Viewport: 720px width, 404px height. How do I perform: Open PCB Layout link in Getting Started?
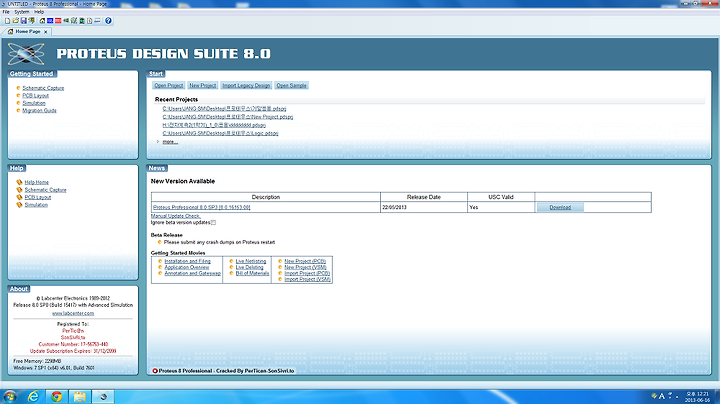(35, 95)
